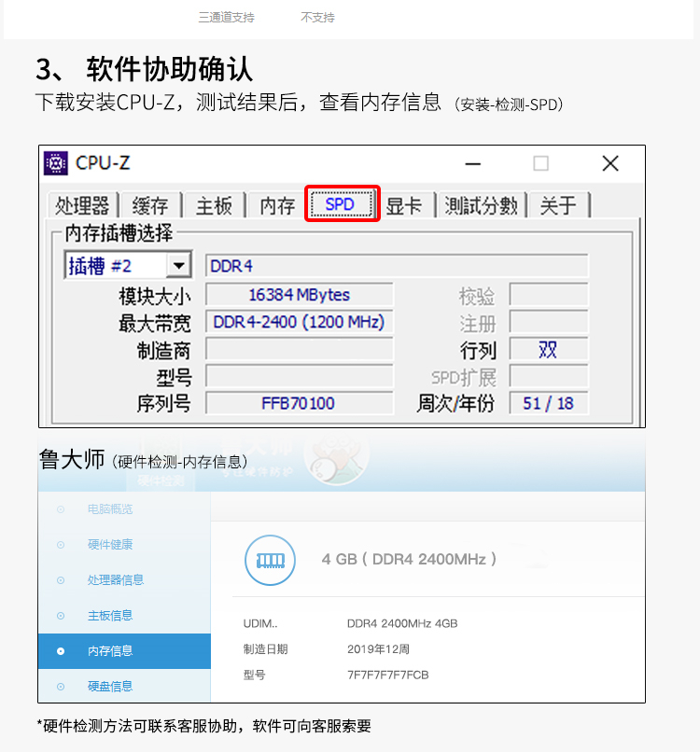
Task: Select the 主板 tab
Action: coord(214,206)
